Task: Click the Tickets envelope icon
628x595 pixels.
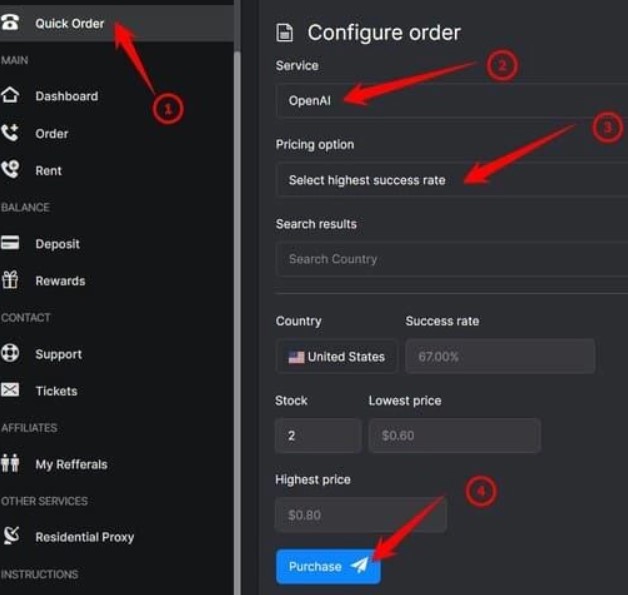Action: [10, 391]
